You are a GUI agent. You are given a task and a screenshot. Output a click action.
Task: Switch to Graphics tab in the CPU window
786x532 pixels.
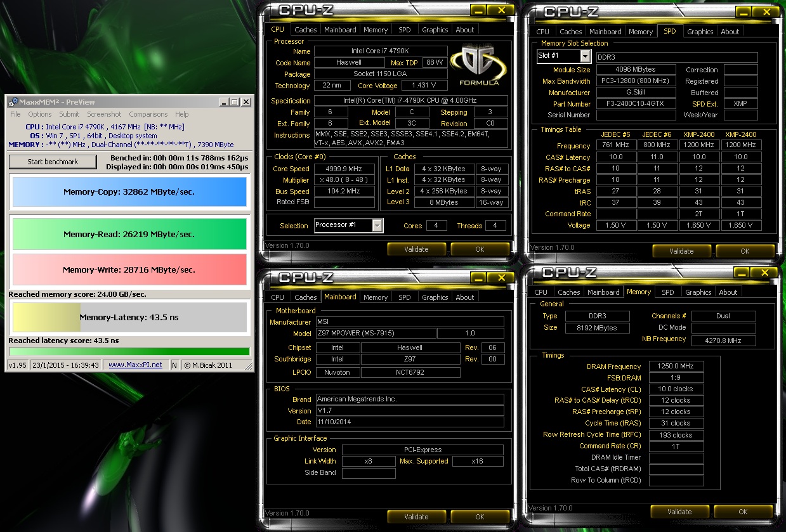(x=435, y=30)
